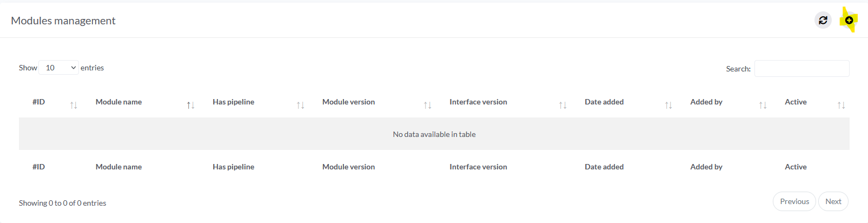868x223 pixels.
Task: Go to the Next page
Action: [833, 201]
